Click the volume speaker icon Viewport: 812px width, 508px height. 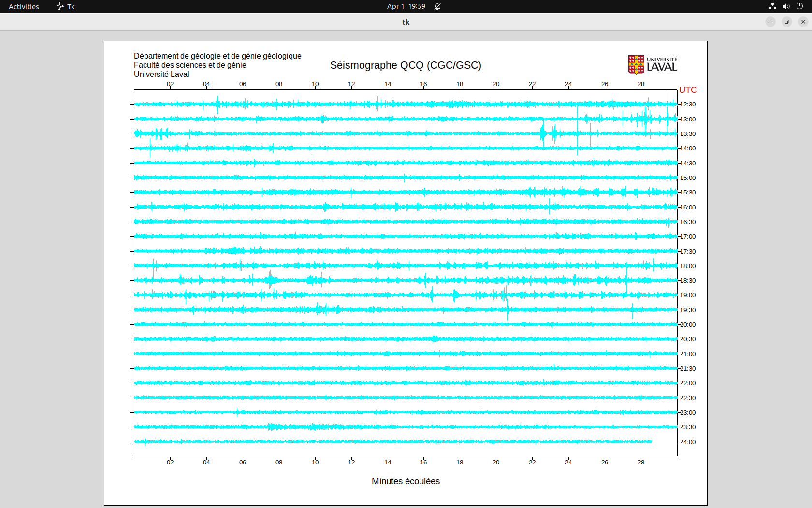[786, 6]
